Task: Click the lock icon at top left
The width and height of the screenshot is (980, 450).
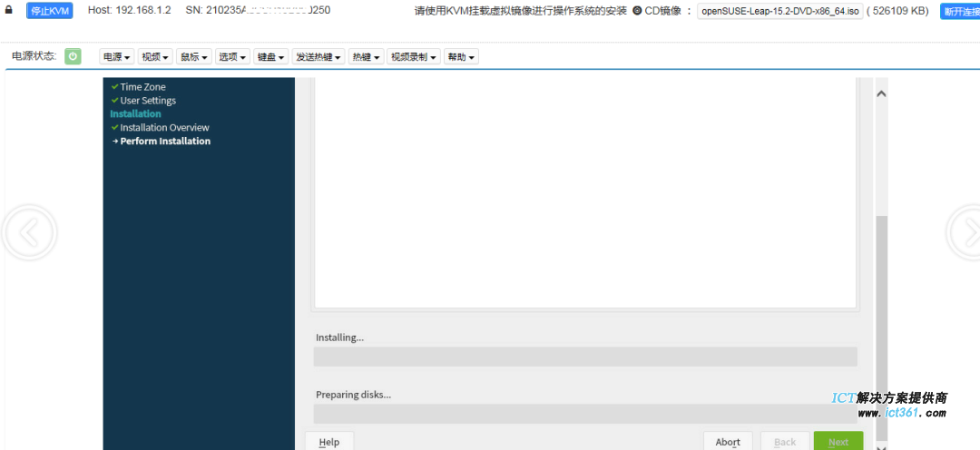Action: pyautogui.click(x=9, y=10)
